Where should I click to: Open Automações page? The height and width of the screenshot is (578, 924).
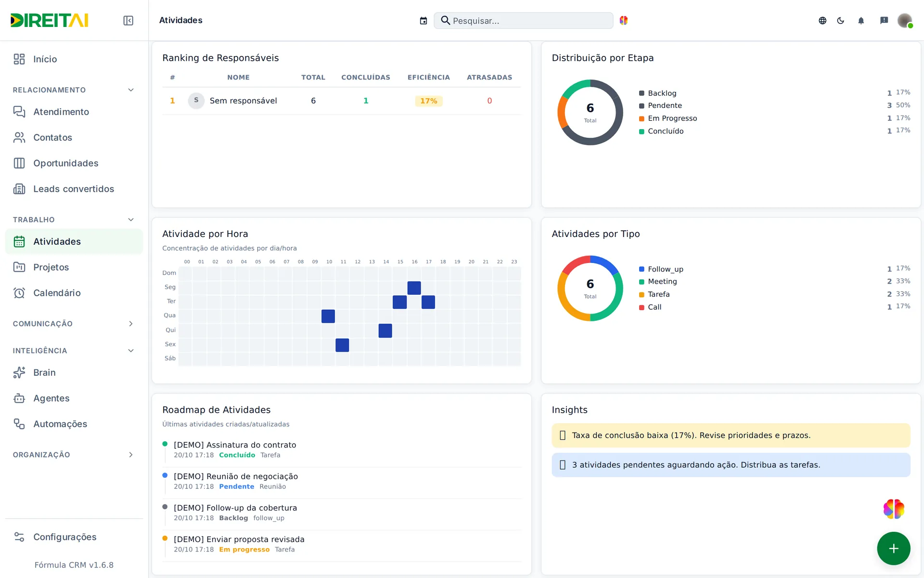[74, 424]
